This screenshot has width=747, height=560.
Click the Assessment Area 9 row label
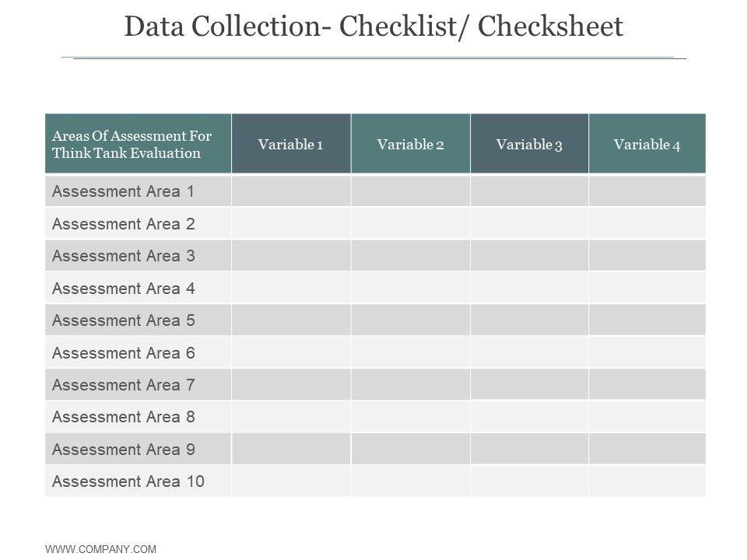click(x=123, y=450)
